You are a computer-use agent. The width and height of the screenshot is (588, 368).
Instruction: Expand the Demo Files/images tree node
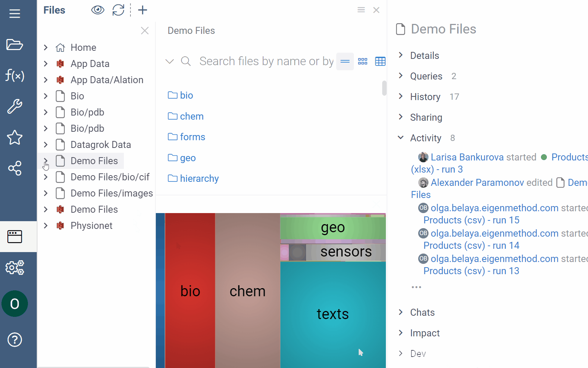(x=46, y=193)
